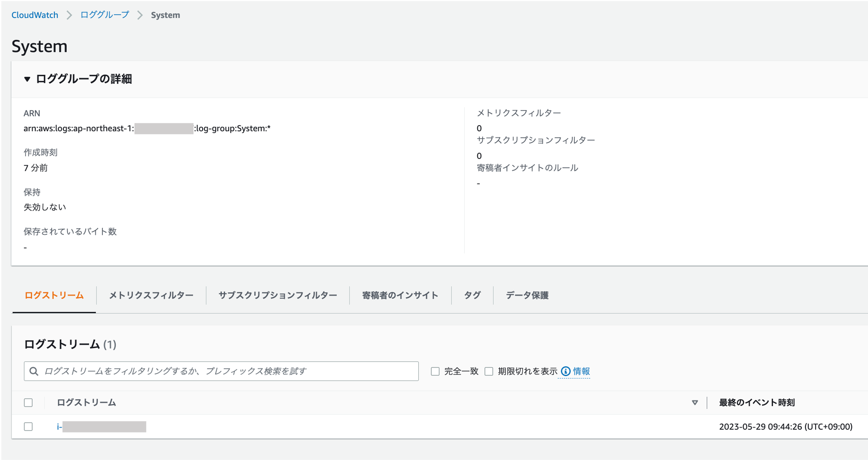Screen dimensions: 868x460
Task: Select the ARN value text
Action: point(147,129)
